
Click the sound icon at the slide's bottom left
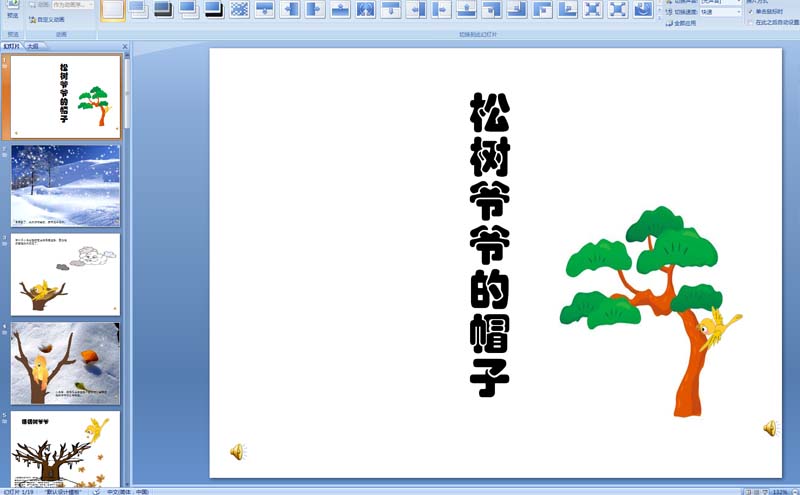[238, 452]
